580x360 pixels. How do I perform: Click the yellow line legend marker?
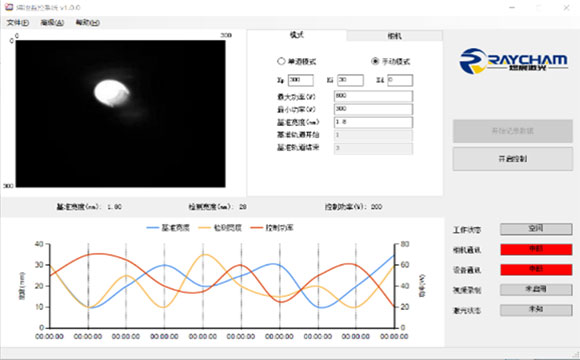(x=205, y=228)
